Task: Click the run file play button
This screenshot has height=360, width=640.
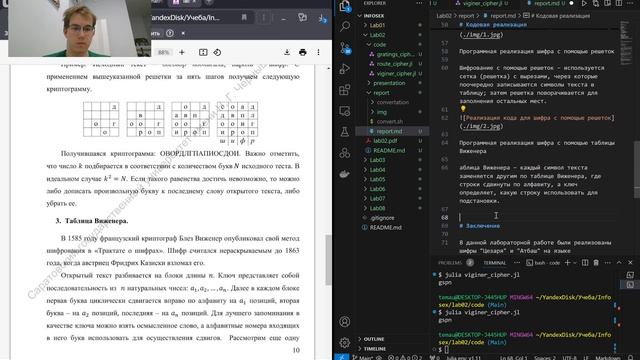Action: (584, 3)
